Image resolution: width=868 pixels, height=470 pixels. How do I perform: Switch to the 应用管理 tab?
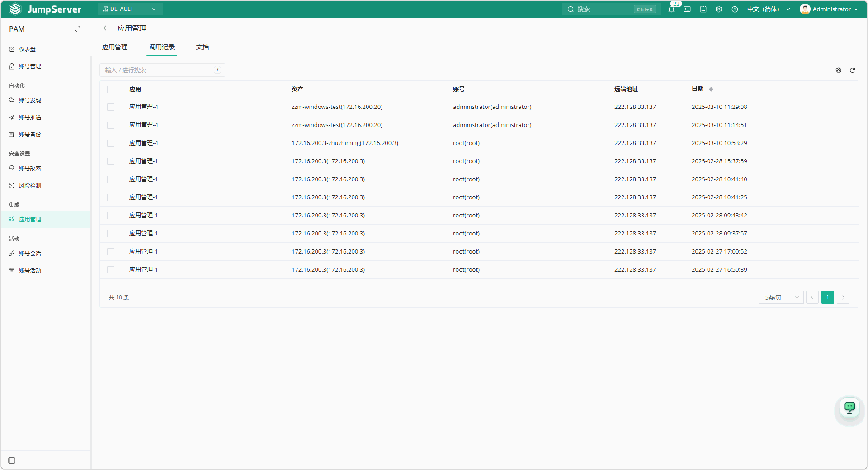pos(115,47)
